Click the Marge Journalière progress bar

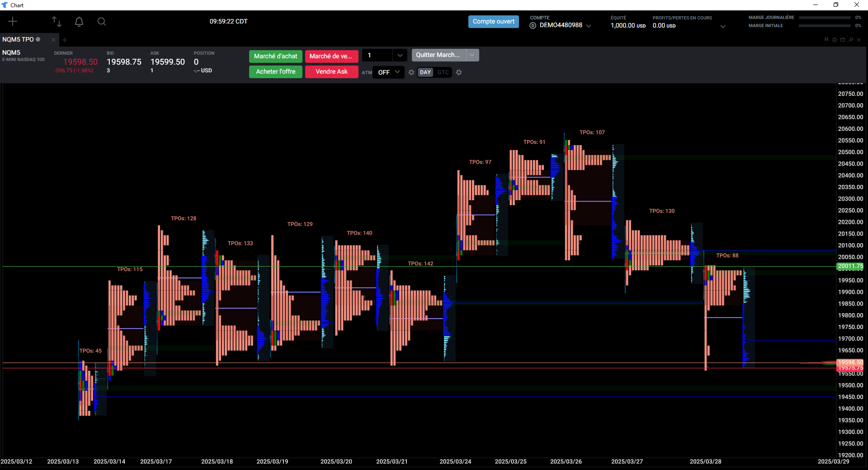[825, 18]
